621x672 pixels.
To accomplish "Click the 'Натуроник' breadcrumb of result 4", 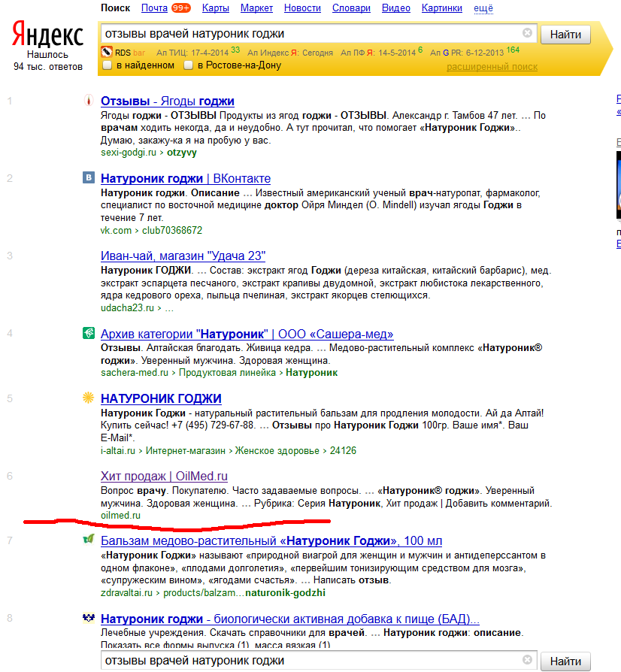I will pos(311,372).
